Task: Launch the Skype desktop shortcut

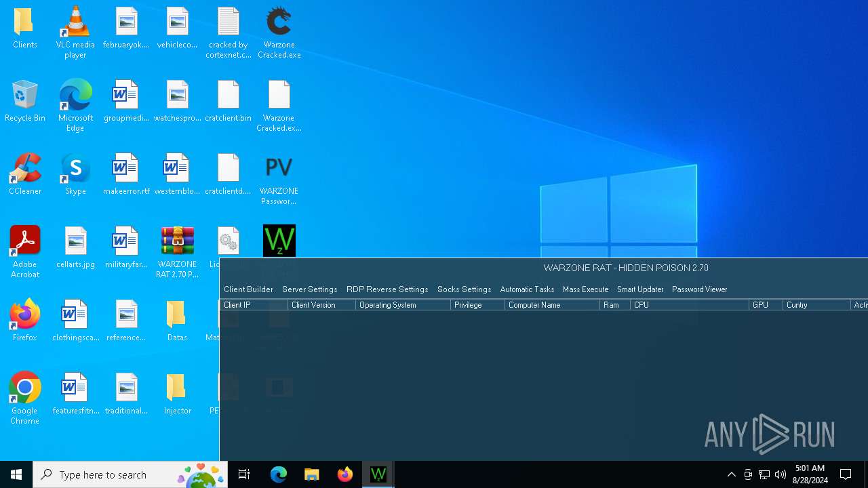Action: tap(75, 168)
